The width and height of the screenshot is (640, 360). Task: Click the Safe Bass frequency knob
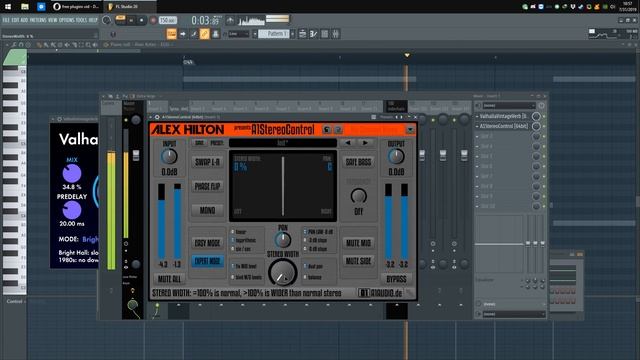[358, 196]
